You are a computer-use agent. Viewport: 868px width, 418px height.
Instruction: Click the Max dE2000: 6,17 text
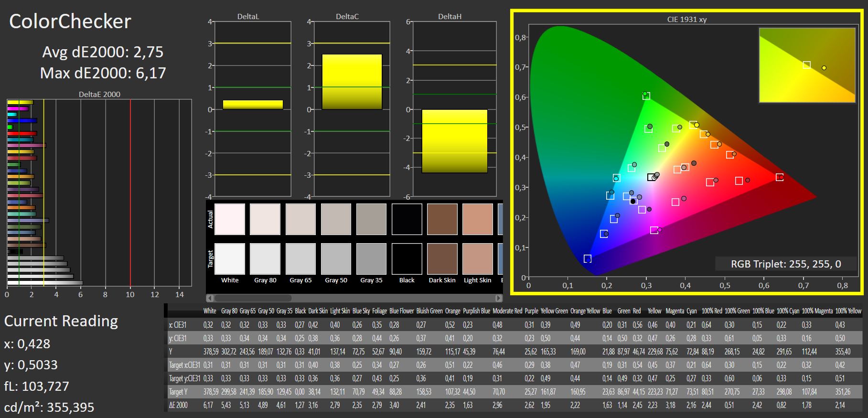coord(103,73)
